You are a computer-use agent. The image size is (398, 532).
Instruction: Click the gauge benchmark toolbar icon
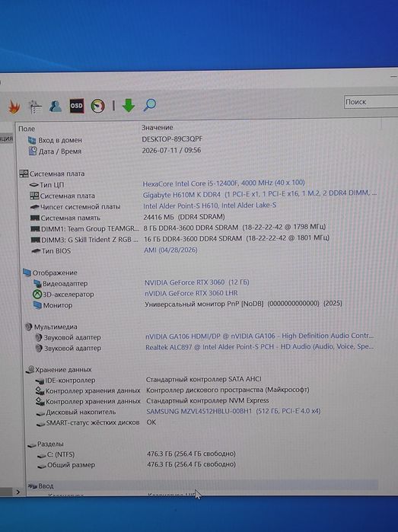97,106
